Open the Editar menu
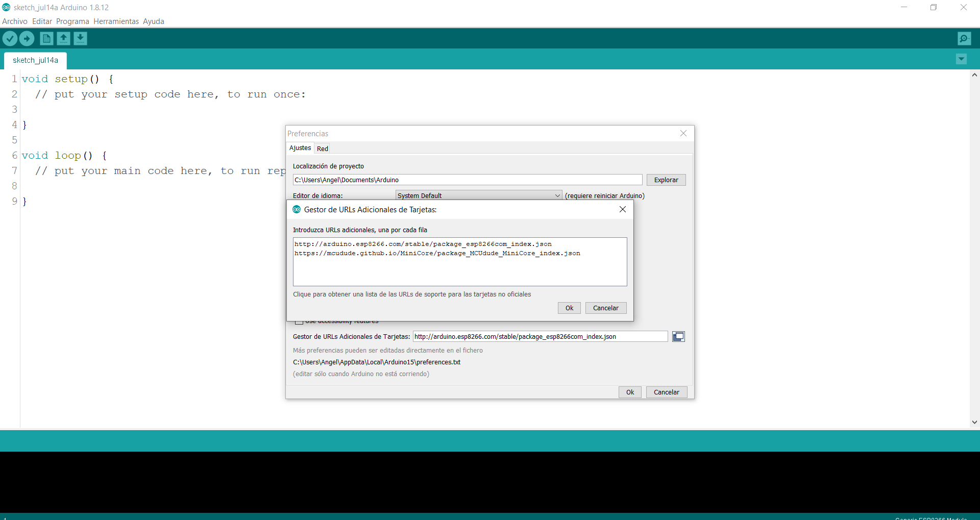This screenshot has height=520, width=980. point(42,21)
